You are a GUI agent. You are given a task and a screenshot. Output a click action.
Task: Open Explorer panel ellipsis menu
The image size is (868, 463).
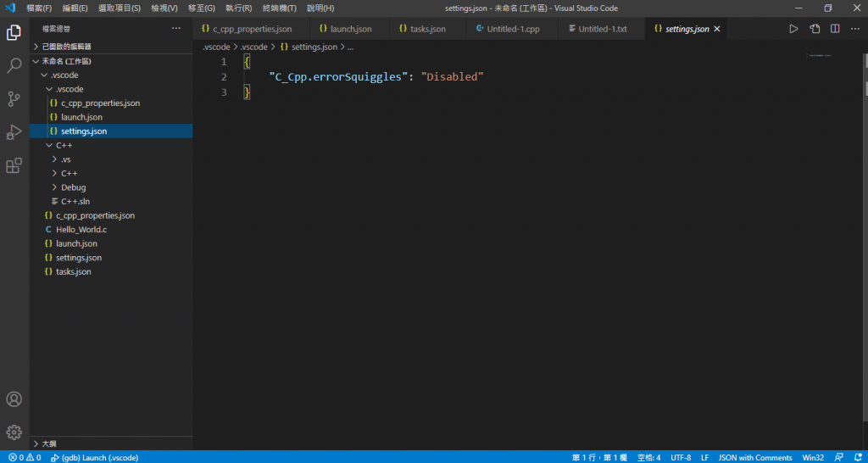(x=176, y=28)
